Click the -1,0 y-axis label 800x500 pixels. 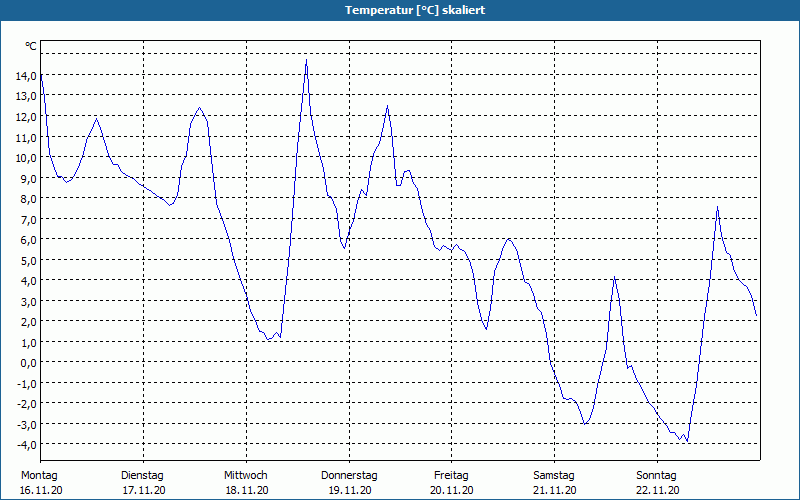click(x=27, y=383)
